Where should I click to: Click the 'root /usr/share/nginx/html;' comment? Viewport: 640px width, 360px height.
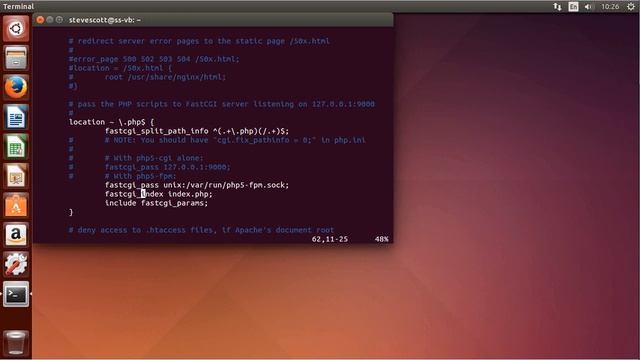coord(165,77)
